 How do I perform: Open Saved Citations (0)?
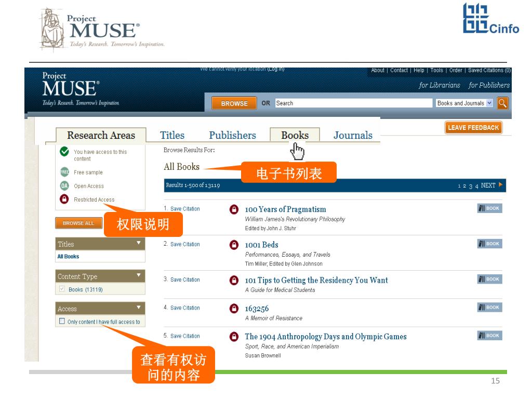click(489, 70)
